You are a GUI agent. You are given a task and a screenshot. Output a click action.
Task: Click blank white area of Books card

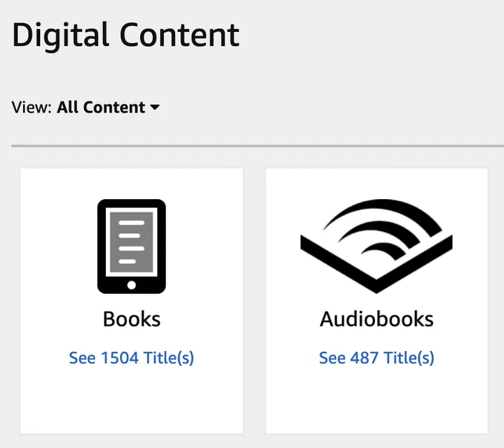(x=131, y=401)
